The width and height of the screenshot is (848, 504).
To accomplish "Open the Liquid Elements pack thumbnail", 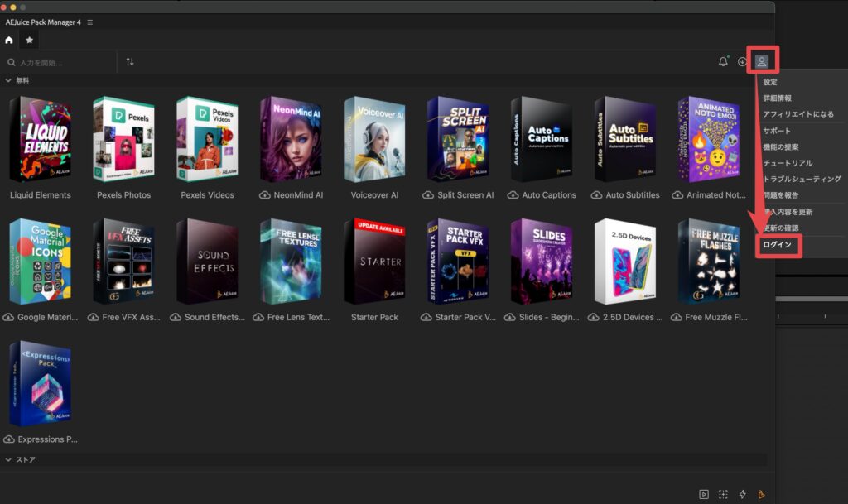I will pyautogui.click(x=41, y=139).
